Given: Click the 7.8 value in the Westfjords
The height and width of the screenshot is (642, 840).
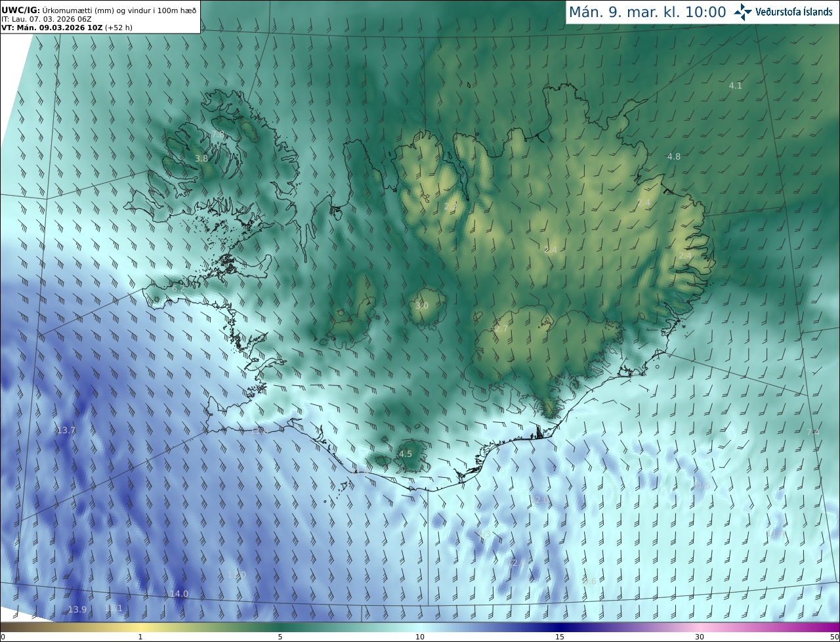Looking at the screenshot, I should [217, 135].
